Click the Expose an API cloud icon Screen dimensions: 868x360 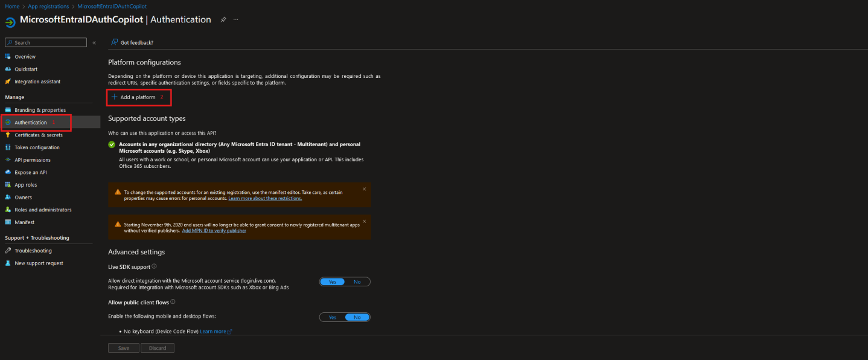pos(8,173)
